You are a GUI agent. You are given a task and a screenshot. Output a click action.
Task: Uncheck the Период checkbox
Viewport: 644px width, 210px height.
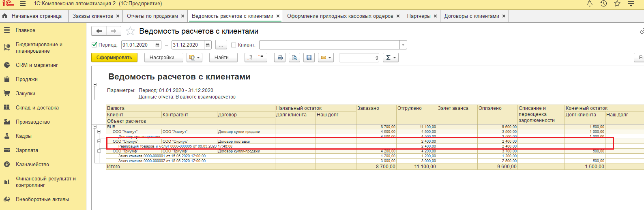pyautogui.click(x=94, y=45)
